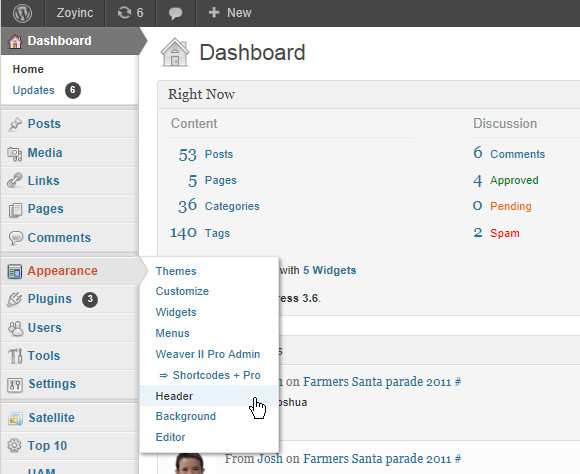
Task: Open the Zoyinc site name menu
Action: [75, 13]
